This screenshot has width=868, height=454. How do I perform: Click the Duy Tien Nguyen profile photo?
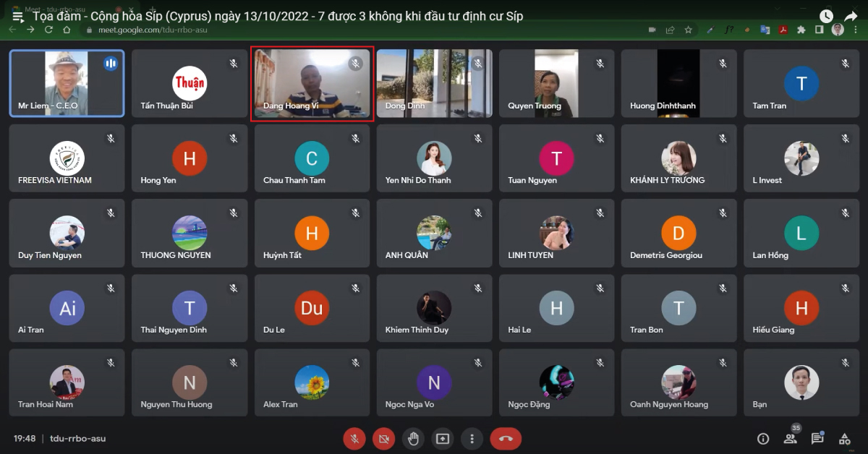67,233
